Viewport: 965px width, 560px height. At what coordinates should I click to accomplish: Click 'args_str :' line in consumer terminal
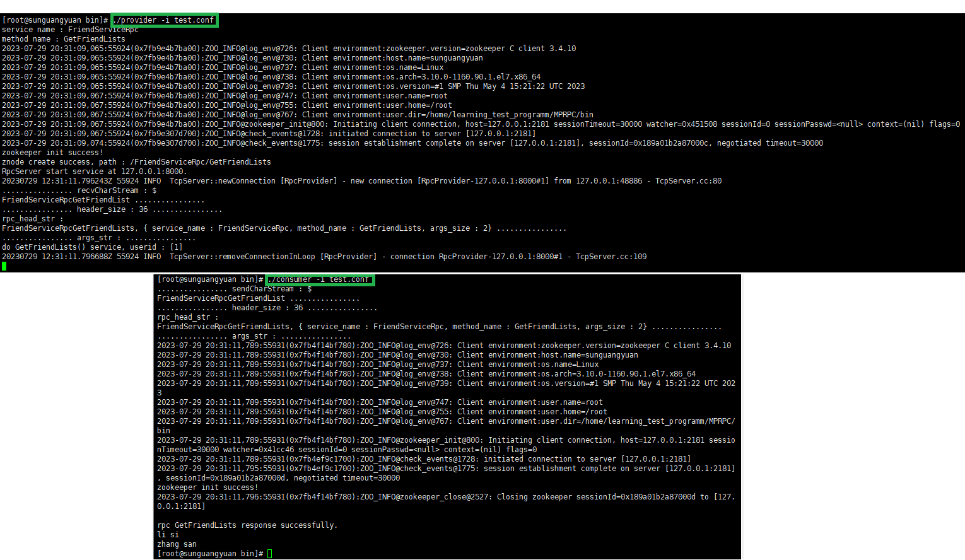pyautogui.click(x=254, y=336)
